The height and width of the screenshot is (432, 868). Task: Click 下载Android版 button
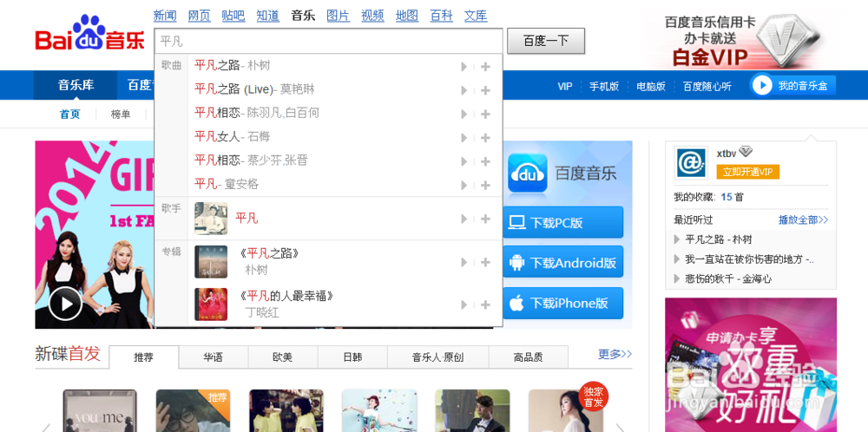tap(563, 262)
